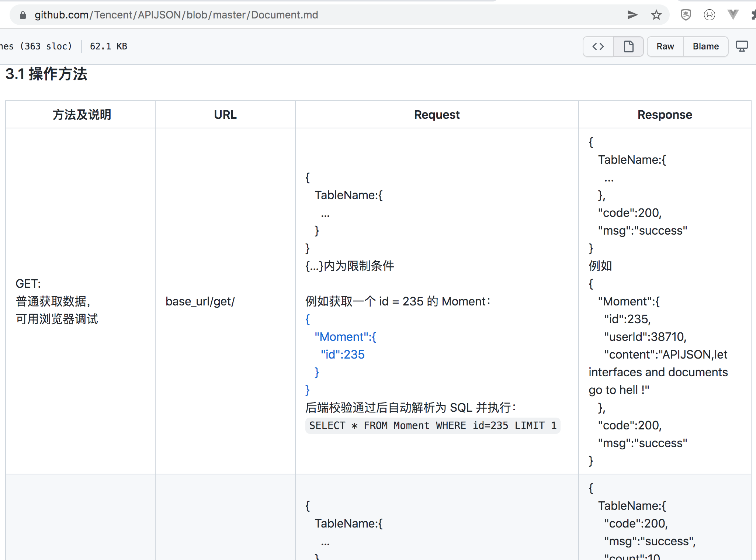
Task: Open the Blame view
Action: point(705,46)
